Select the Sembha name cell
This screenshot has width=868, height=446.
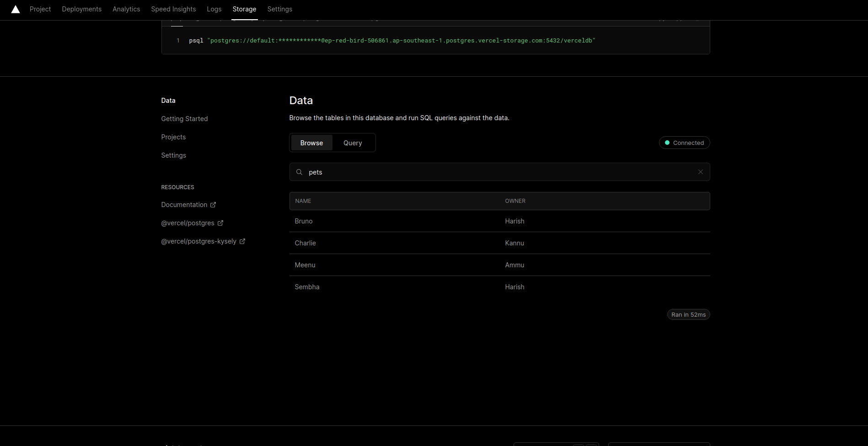(307, 287)
